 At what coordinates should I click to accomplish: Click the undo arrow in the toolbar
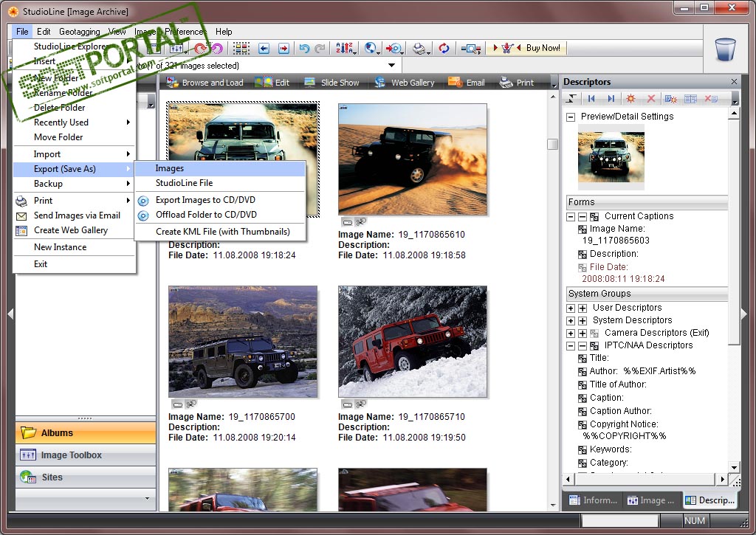click(303, 49)
